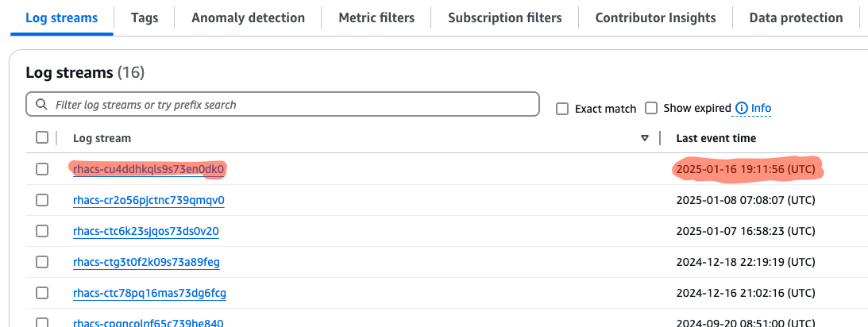868x327 pixels.
Task: Check the select-all log streams checkbox
Action: 42,138
